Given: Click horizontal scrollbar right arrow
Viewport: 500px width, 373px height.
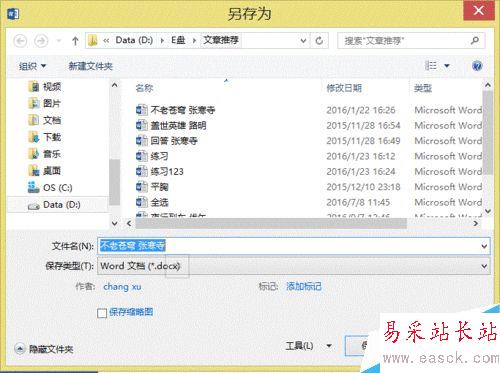Looking at the screenshot, I should (476, 223).
